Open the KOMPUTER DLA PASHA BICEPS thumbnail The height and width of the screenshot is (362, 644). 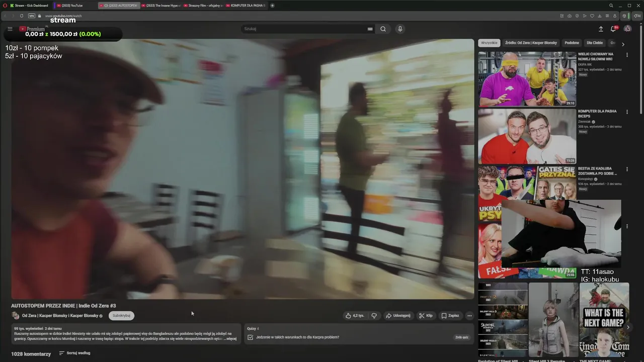point(527,136)
